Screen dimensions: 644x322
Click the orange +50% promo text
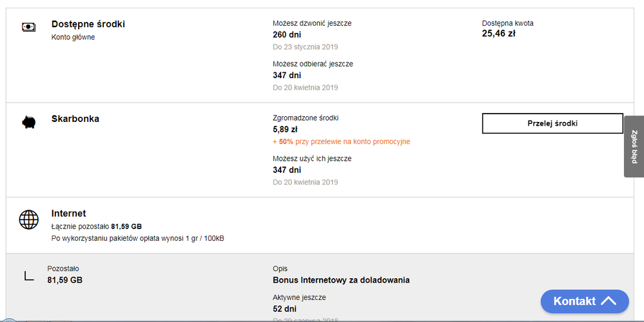342,141
